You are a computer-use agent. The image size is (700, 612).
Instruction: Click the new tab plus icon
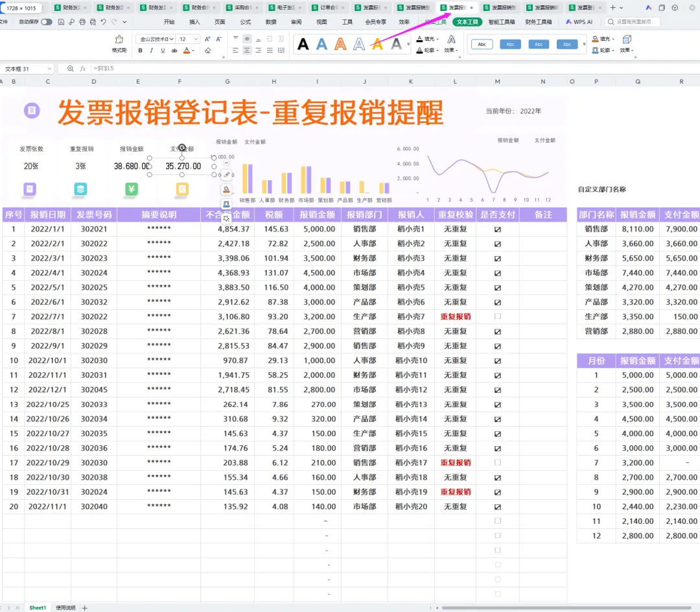tap(613, 8)
